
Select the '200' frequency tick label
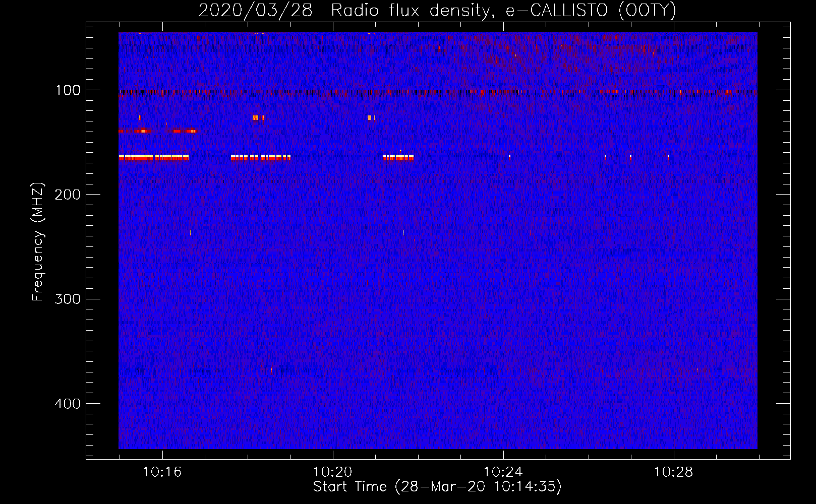point(68,195)
